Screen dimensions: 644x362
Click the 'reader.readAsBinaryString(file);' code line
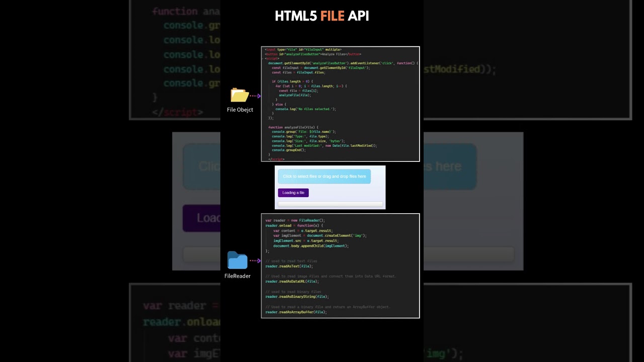click(x=297, y=297)
